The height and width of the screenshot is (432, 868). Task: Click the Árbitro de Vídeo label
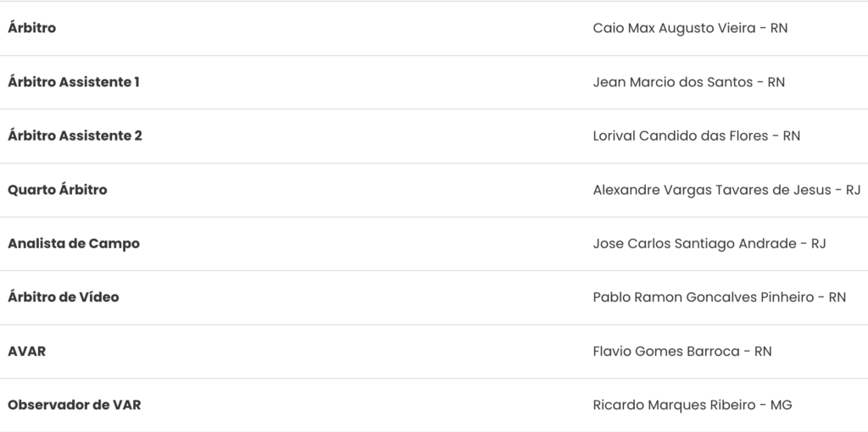63,297
